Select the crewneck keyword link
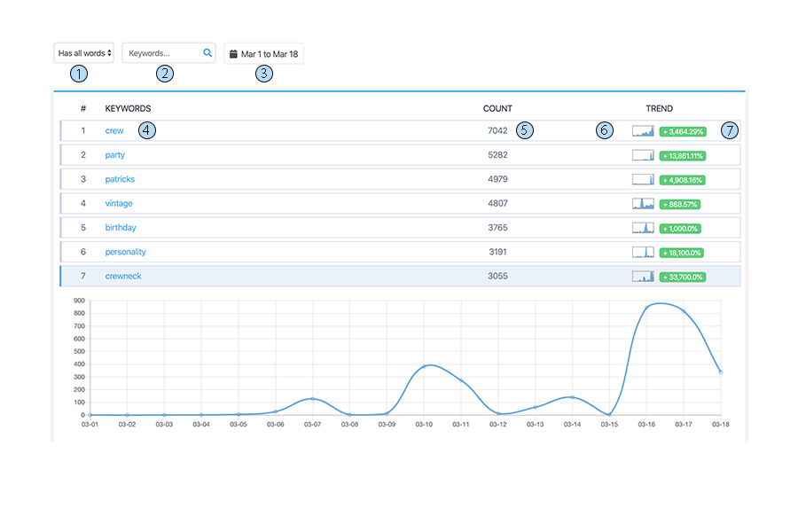This screenshot has width=798, height=532. 122,276
